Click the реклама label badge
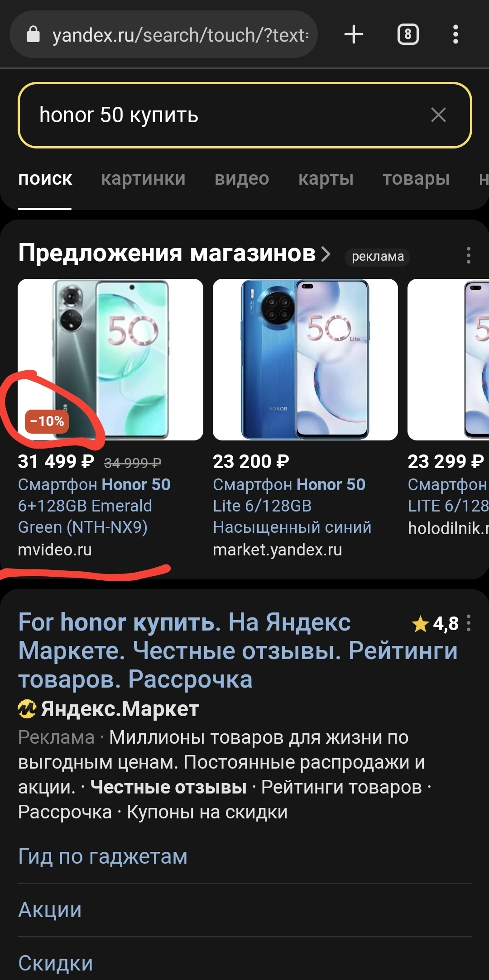The width and height of the screenshot is (489, 980). pos(378,256)
